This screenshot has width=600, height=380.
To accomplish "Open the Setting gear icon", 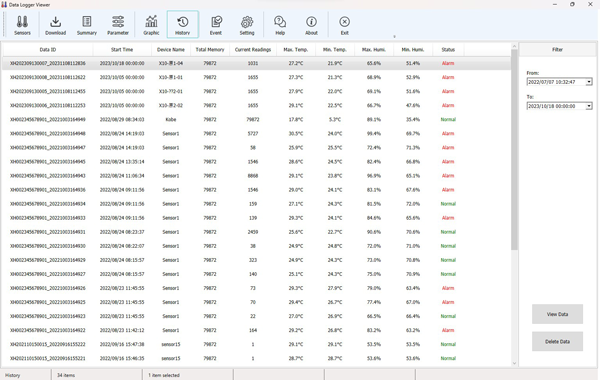I will pos(247,25).
